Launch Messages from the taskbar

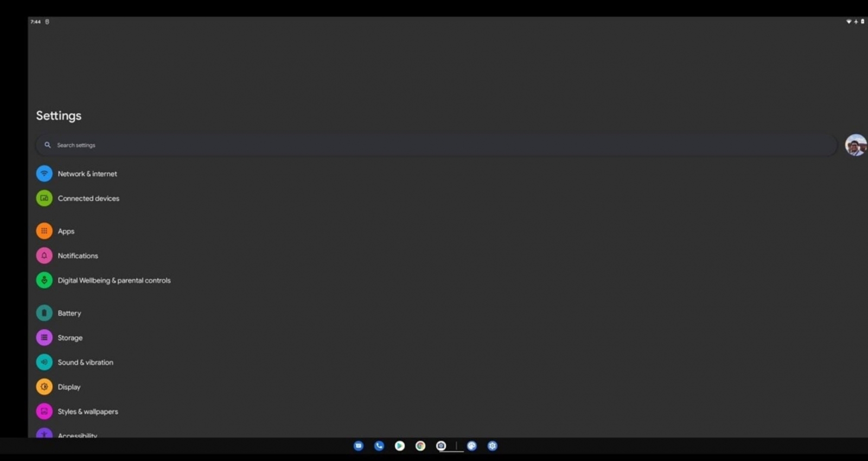[x=359, y=446]
